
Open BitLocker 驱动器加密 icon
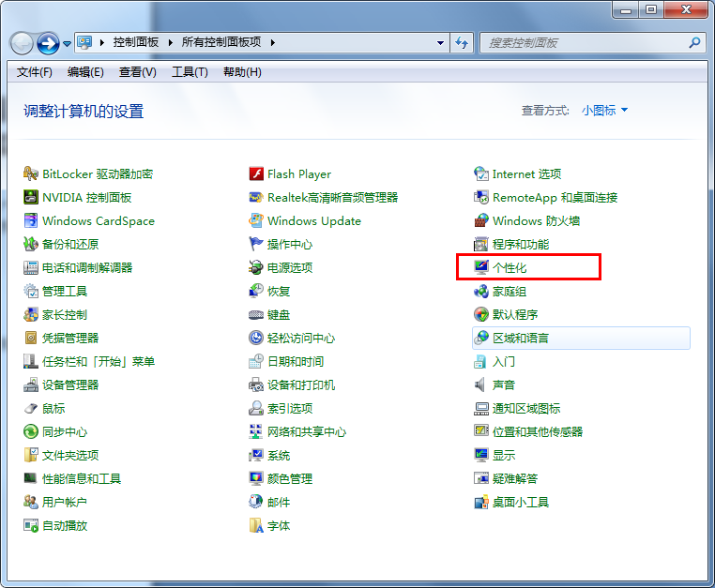pyautogui.click(x=31, y=173)
